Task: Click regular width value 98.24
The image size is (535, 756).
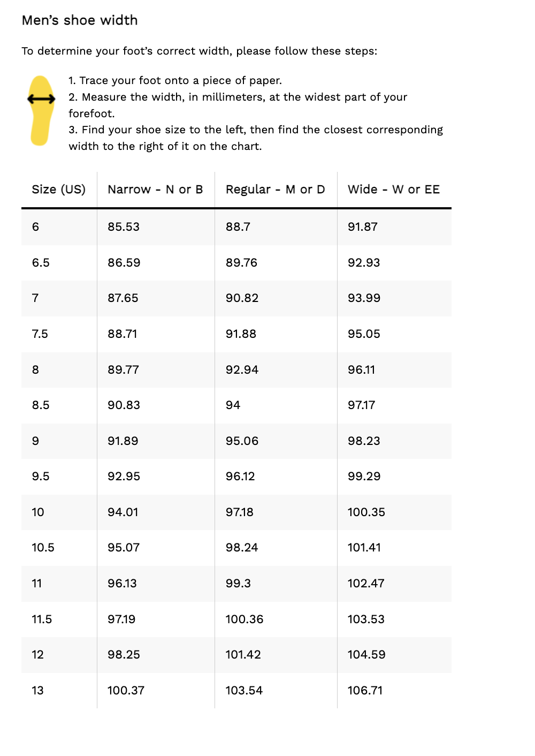Action: click(241, 548)
